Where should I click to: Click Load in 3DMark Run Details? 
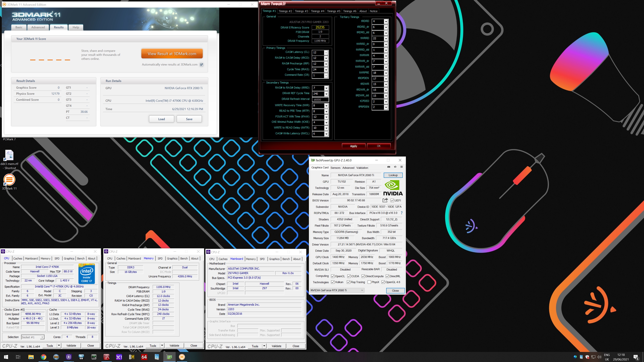(162, 119)
